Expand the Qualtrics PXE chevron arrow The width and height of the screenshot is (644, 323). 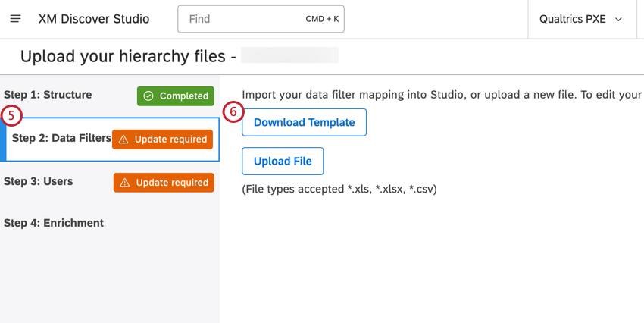(618, 20)
